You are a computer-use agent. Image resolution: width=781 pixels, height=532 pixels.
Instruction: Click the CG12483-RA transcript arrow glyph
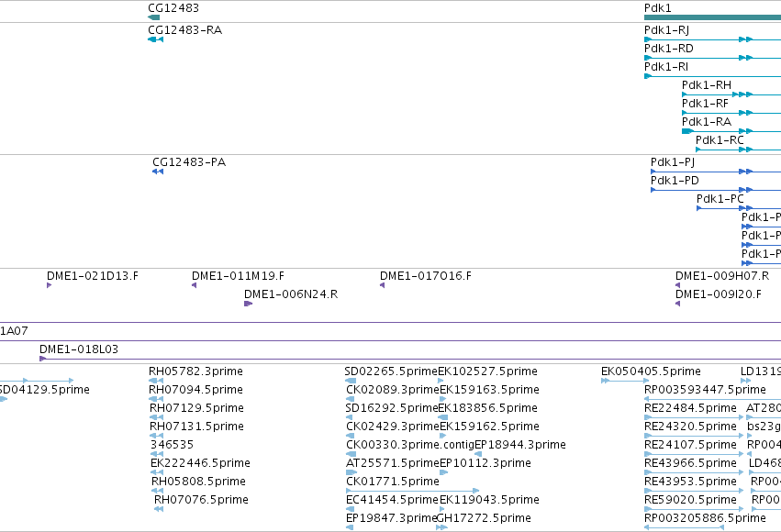pos(155,39)
